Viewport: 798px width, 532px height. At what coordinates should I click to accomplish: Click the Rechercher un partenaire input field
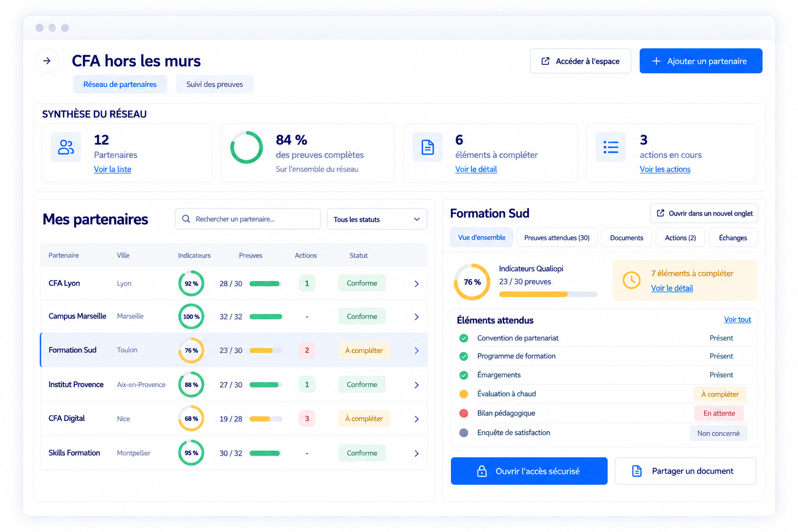coord(248,219)
